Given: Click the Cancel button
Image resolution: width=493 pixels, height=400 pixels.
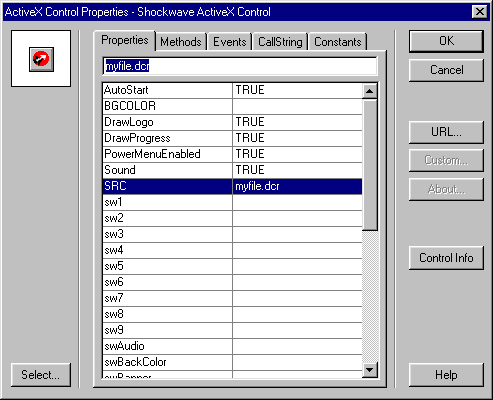Looking at the screenshot, I should click(446, 70).
